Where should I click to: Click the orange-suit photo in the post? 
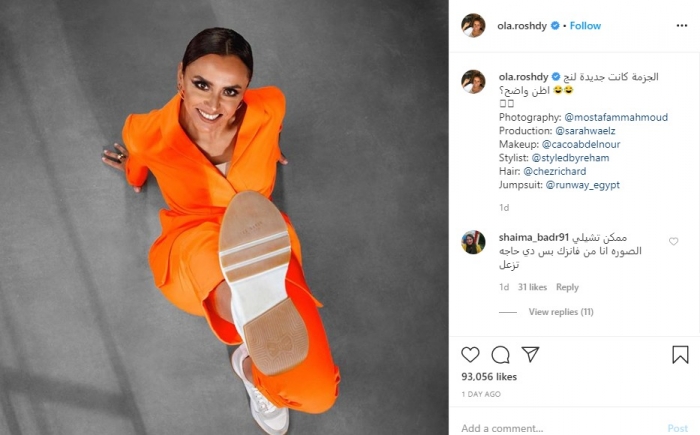[x=224, y=218]
